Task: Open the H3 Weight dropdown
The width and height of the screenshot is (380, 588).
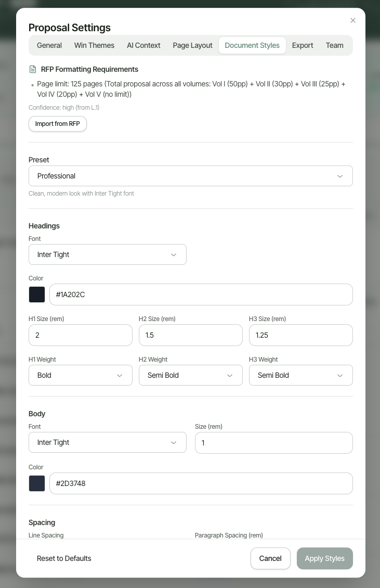Action: click(x=301, y=375)
